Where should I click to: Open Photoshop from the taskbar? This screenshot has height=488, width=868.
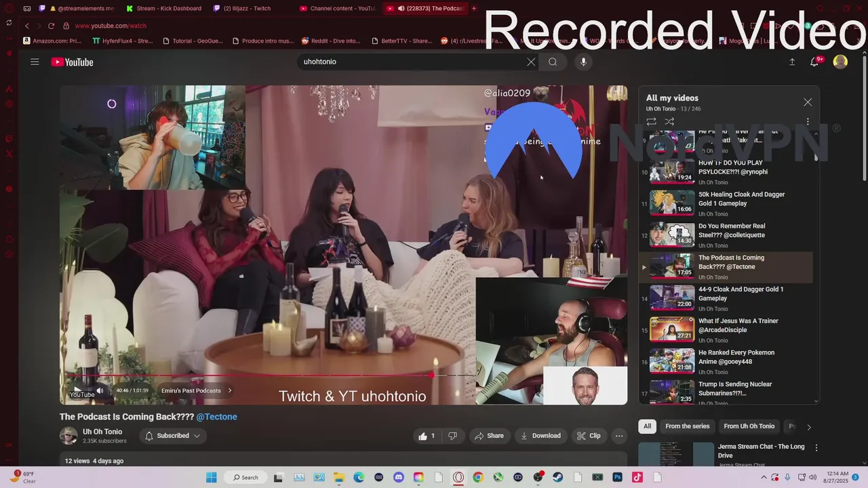tap(618, 477)
